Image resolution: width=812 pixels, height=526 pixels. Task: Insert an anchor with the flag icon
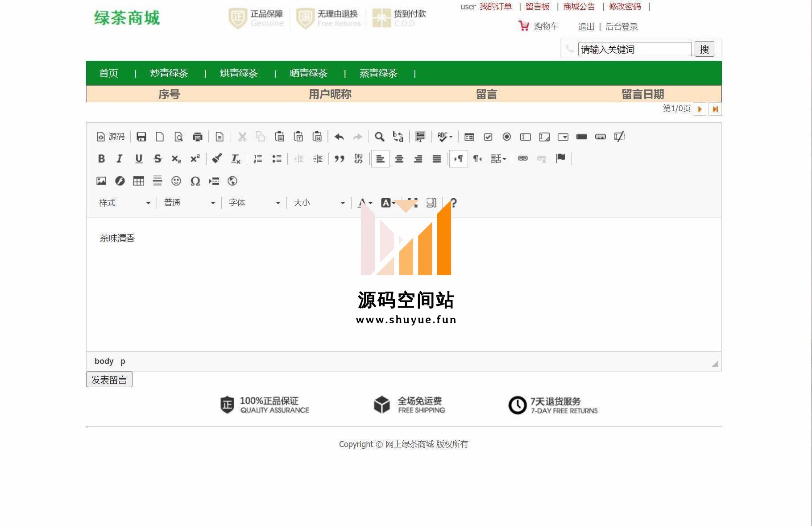point(561,159)
